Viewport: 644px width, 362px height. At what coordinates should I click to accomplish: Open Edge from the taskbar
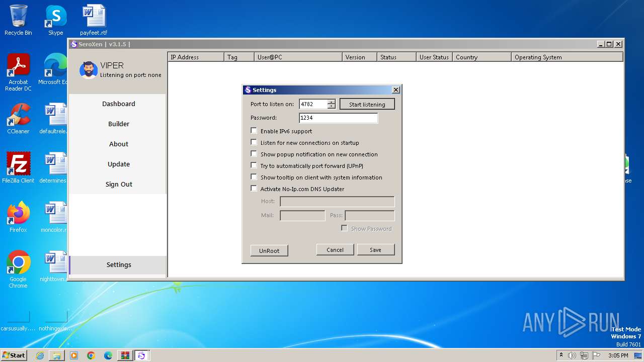[x=108, y=355]
